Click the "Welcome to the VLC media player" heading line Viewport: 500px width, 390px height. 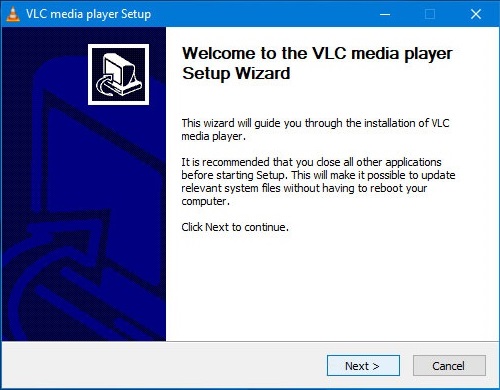pos(317,53)
